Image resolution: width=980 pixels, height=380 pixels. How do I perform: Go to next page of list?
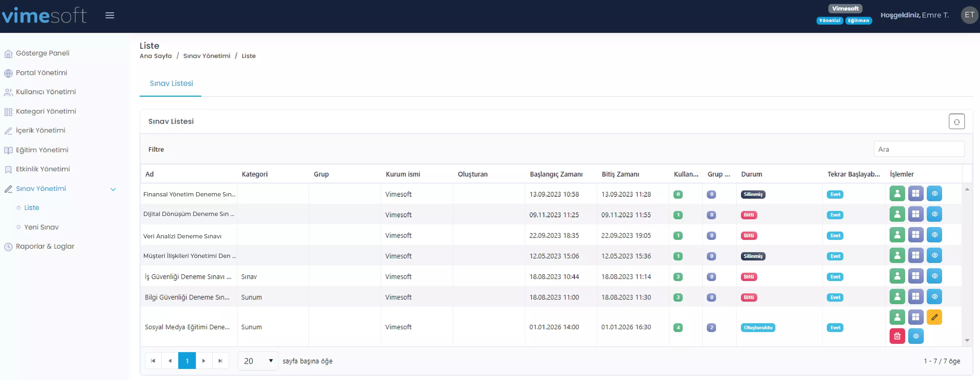(204, 361)
